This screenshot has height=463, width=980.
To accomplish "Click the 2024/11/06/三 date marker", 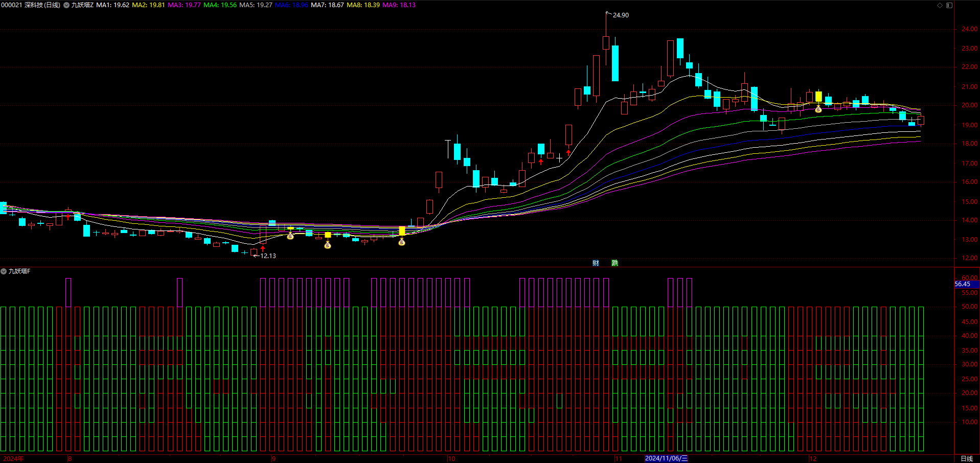I will [x=666, y=458].
